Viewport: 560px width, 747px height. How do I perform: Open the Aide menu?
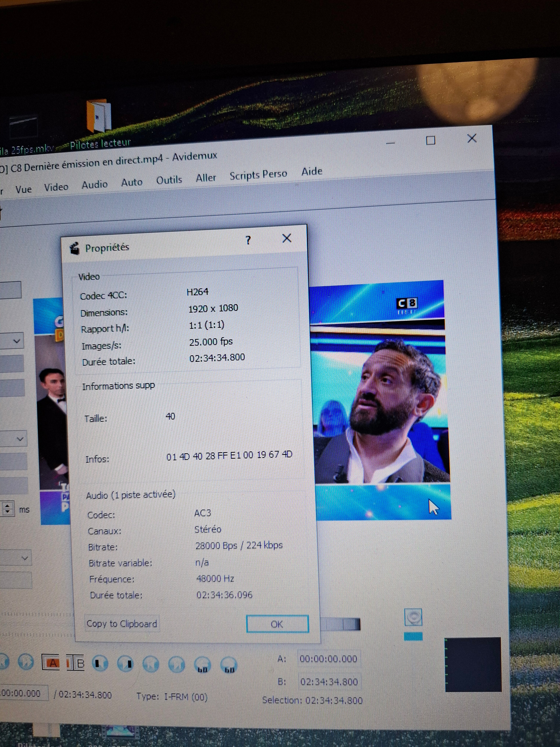point(312,171)
